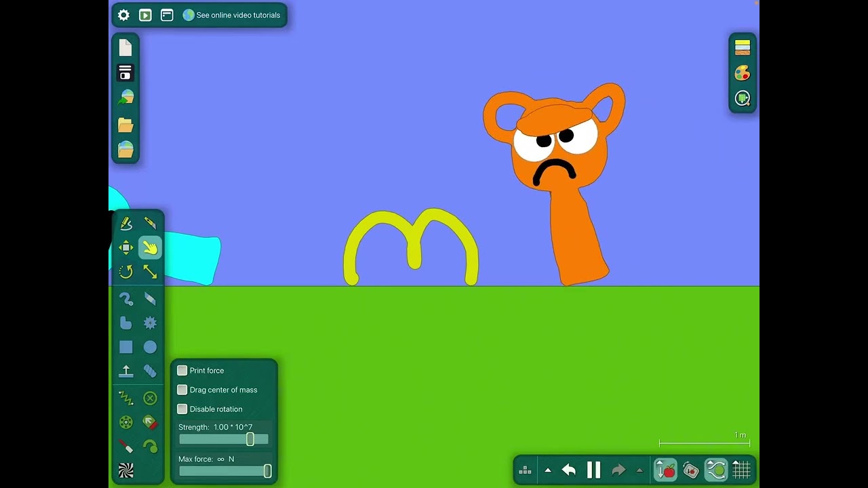Open the Zoom and pan magnifier tool

point(743,99)
